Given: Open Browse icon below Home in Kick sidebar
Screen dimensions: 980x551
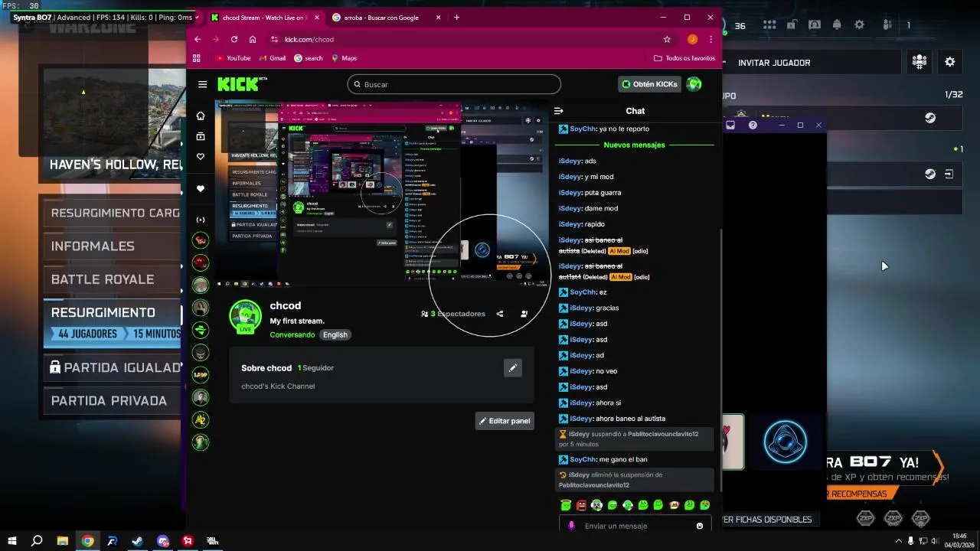Looking at the screenshot, I should click(x=201, y=136).
